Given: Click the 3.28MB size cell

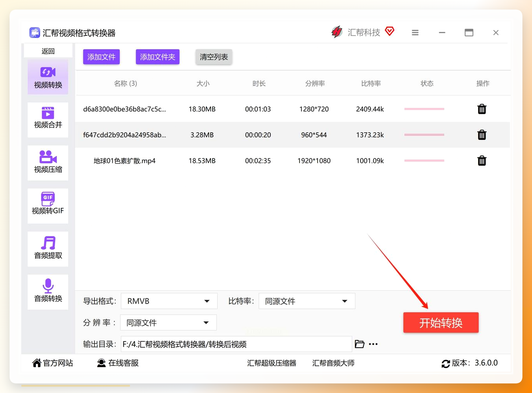Looking at the screenshot, I should 202,135.
